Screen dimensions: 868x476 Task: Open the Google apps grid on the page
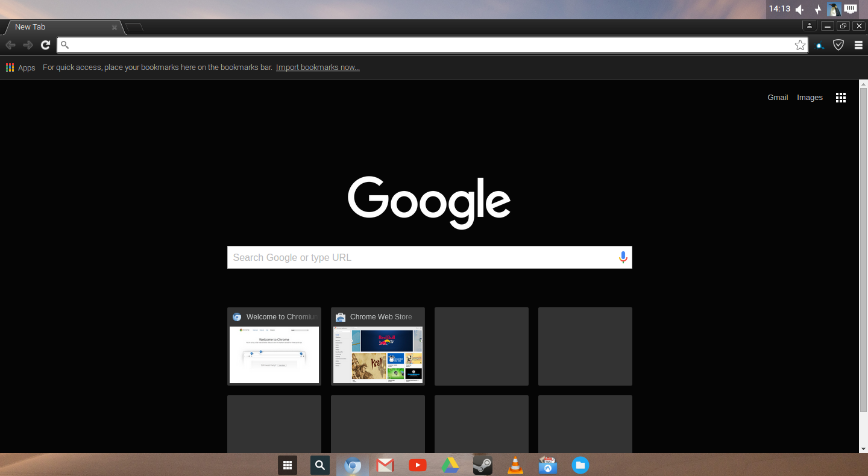pos(841,98)
